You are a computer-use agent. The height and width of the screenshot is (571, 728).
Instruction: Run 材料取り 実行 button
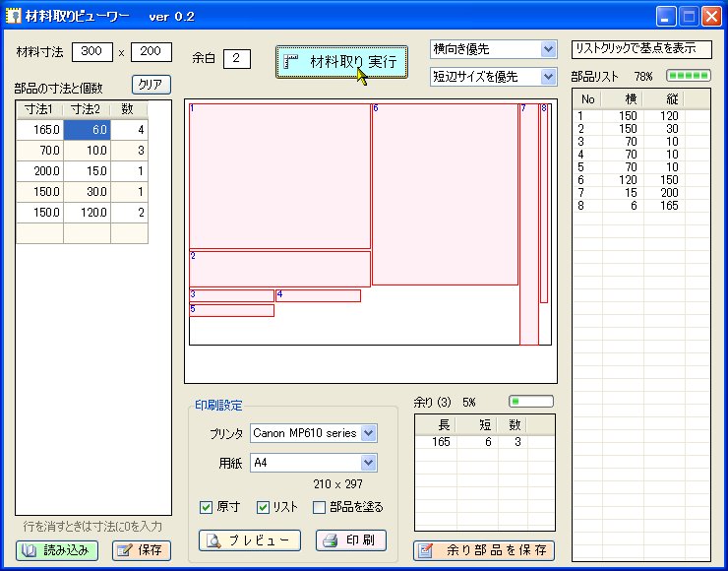pos(341,62)
